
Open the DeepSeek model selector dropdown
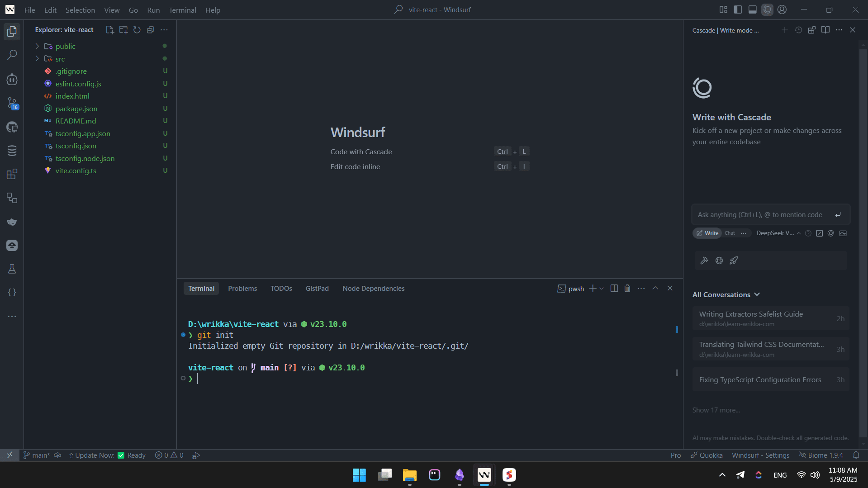click(778, 233)
